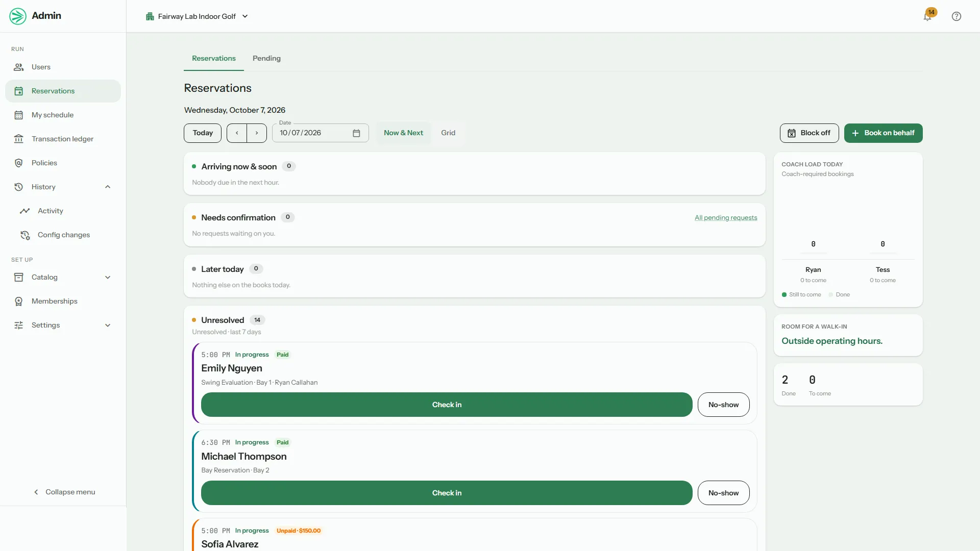
Task: Click Outside operating hours text
Action: (832, 341)
